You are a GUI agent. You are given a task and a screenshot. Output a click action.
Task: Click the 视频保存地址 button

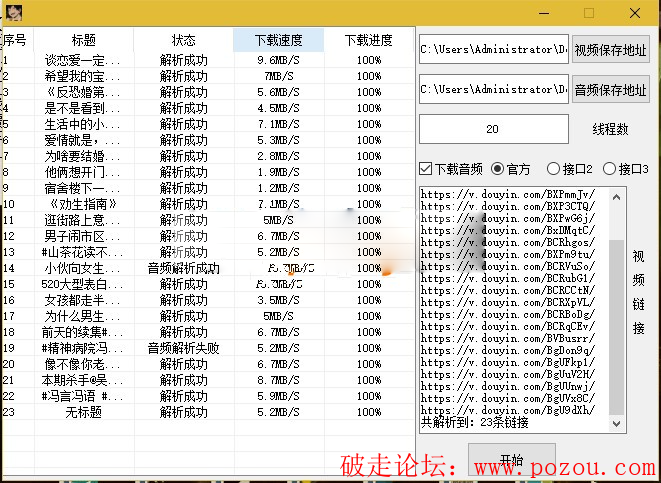(x=610, y=50)
